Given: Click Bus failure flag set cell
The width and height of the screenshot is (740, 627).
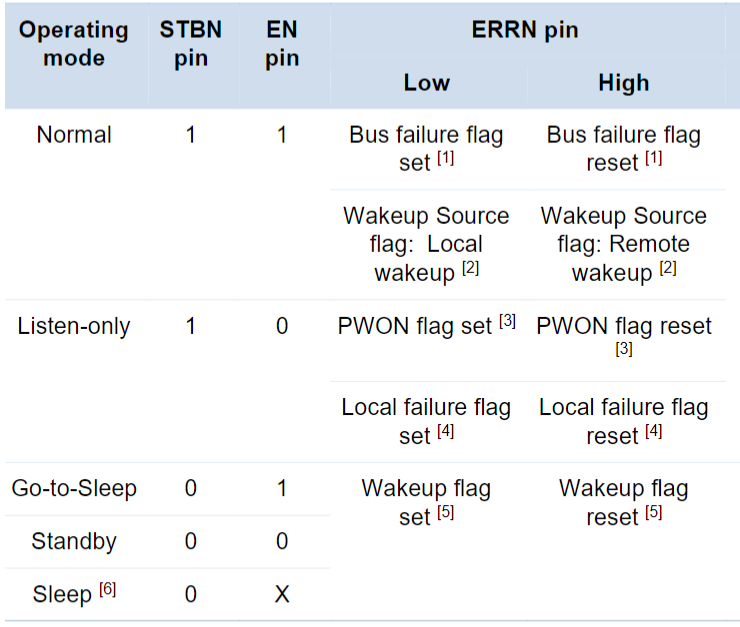Looking at the screenshot, I should click(x=426, y=149).
